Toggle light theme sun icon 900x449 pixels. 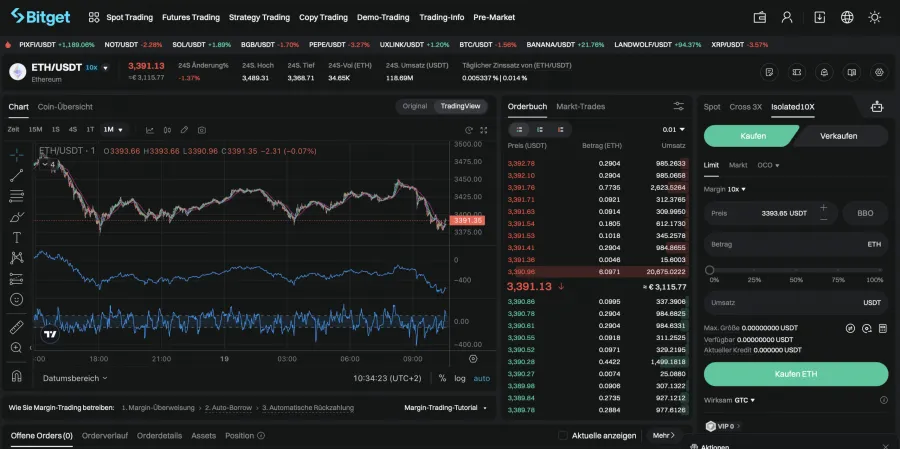point(875,17)
